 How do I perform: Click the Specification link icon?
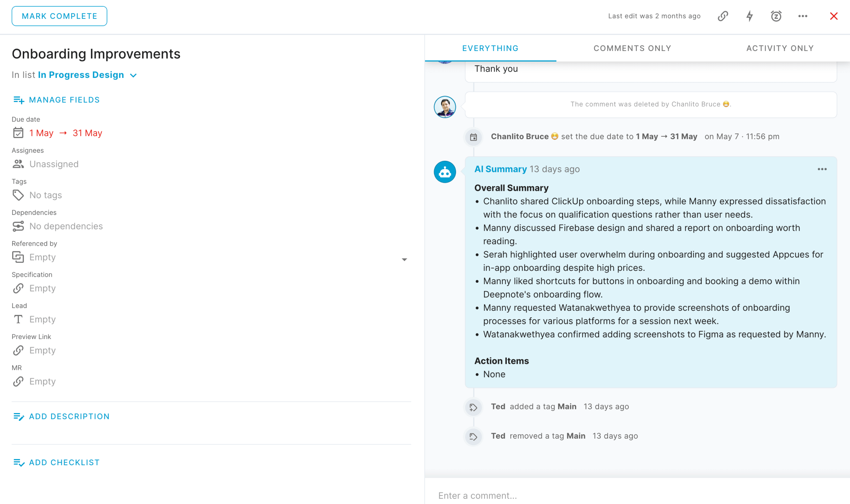coord(18,288)
